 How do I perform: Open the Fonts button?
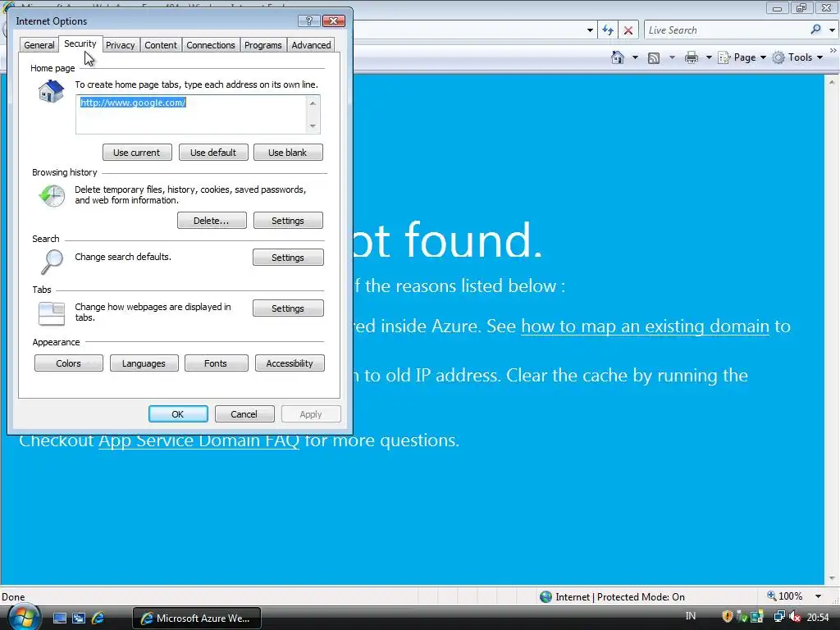(216, 363)
